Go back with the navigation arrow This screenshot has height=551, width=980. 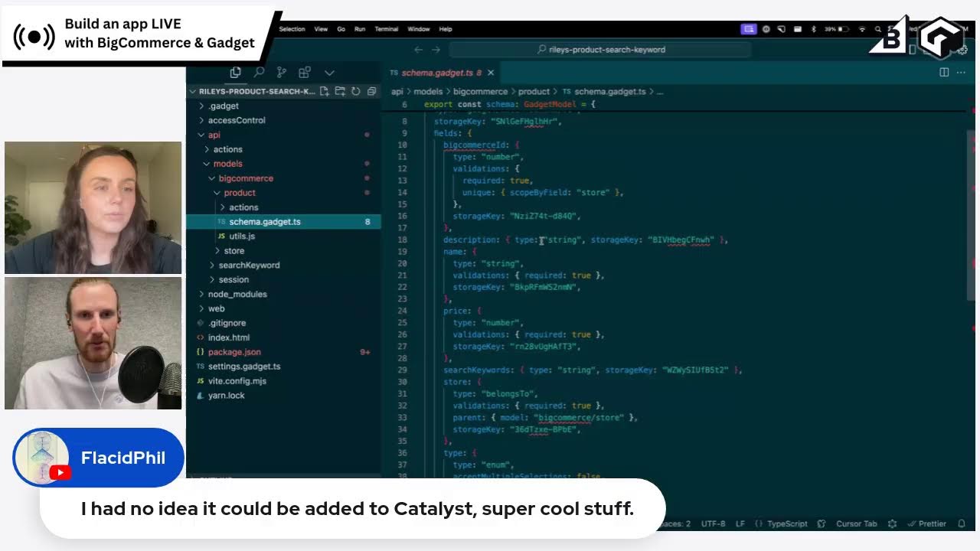(x=418, y=50)
